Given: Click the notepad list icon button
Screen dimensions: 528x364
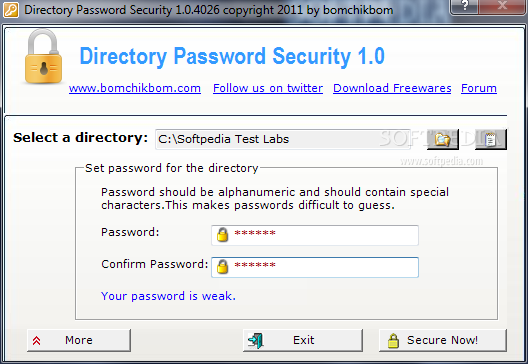Looking at the screenshot, I should (x=491, y=139).
